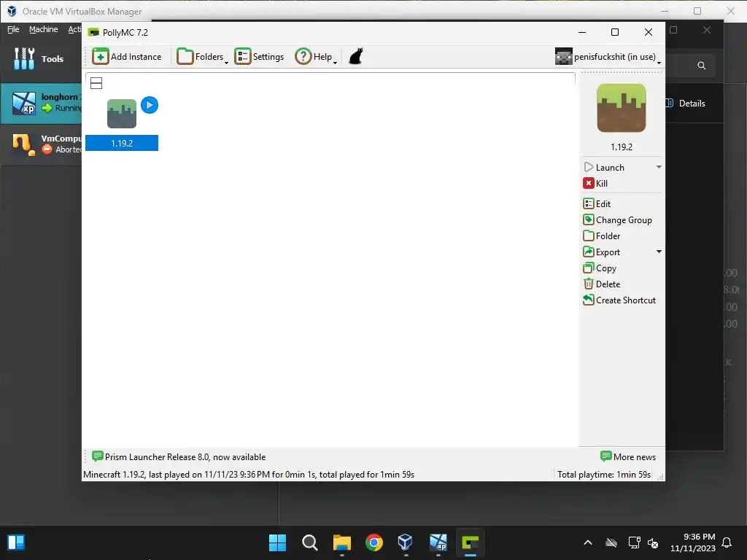Viewport: 747px width, 560px height.
Task: Click the black cat icon
Action: coord(356,56)
